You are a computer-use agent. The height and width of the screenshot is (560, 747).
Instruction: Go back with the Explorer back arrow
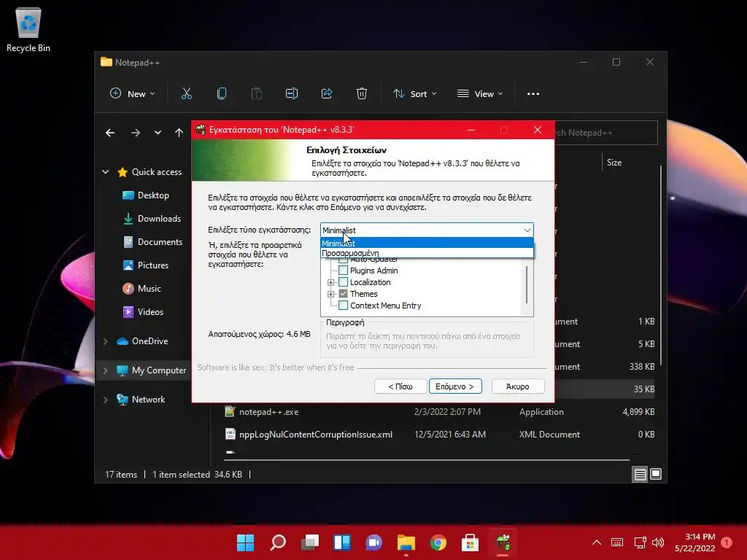click(x=110, y=133)
